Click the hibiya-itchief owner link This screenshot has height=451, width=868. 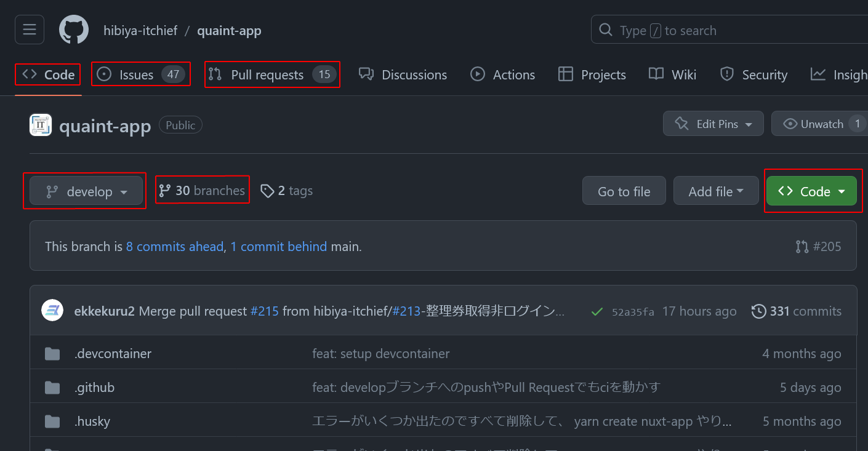click(140, 30)
